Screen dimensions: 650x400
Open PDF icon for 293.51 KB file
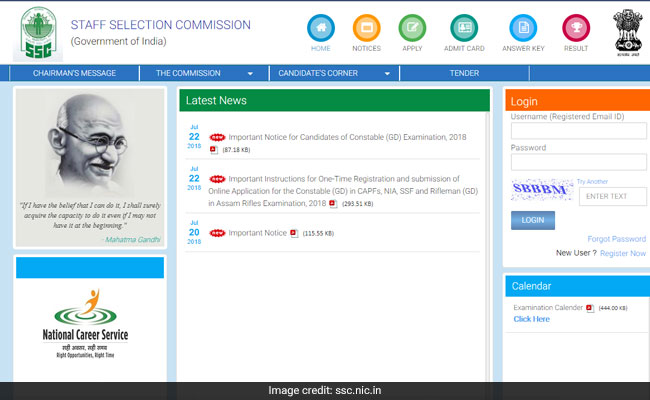(333, 204)
